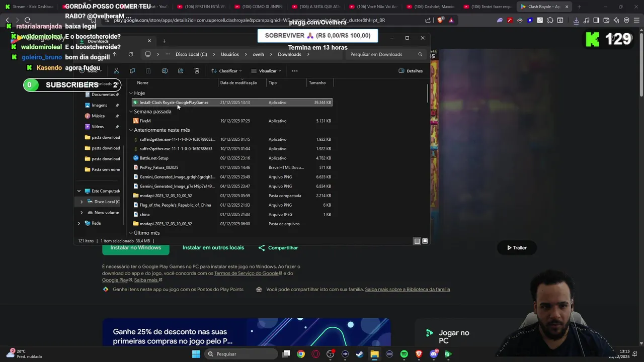Click the Share icon in Explorer toolbar
Viewport: 644px width, 362px height.
181,71
